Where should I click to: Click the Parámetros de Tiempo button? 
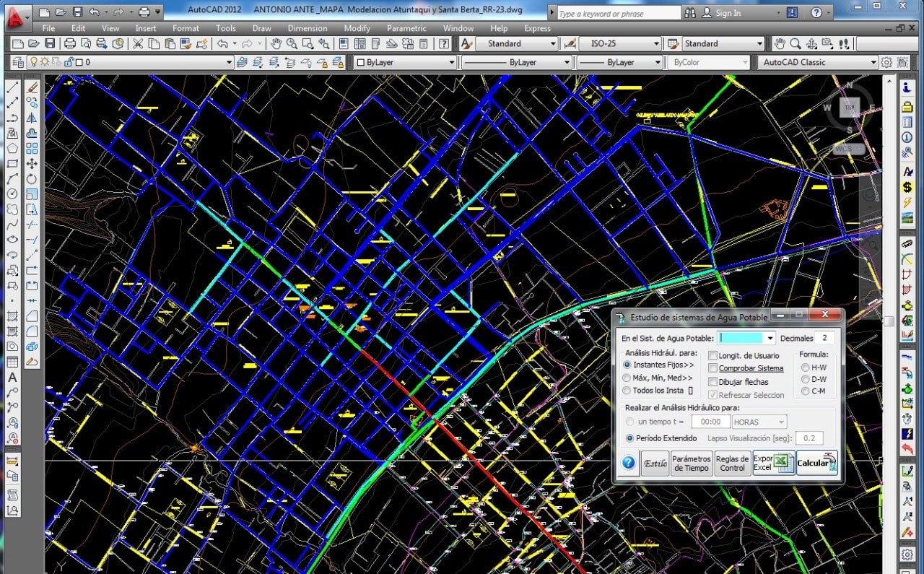coord(691,463)
